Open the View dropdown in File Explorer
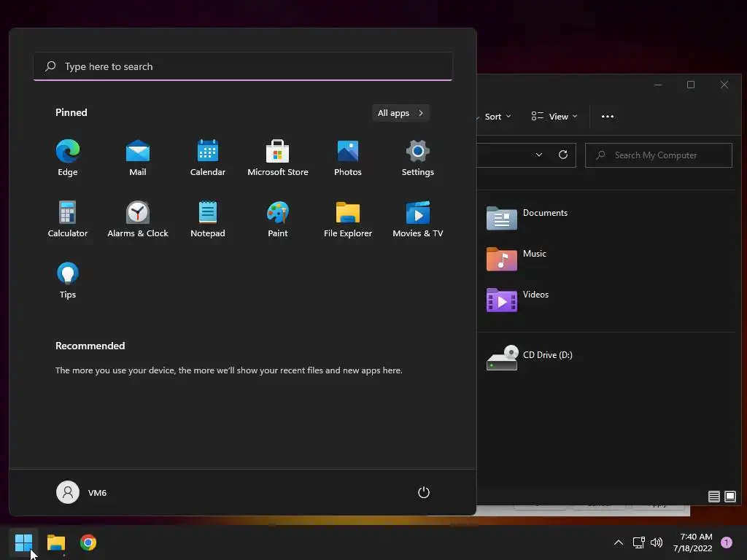 554,117
